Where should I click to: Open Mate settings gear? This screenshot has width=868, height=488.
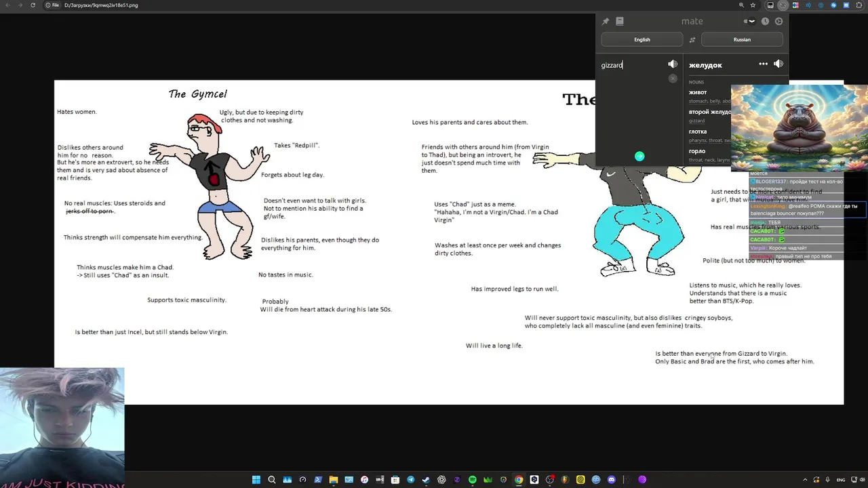coord(778,22)
